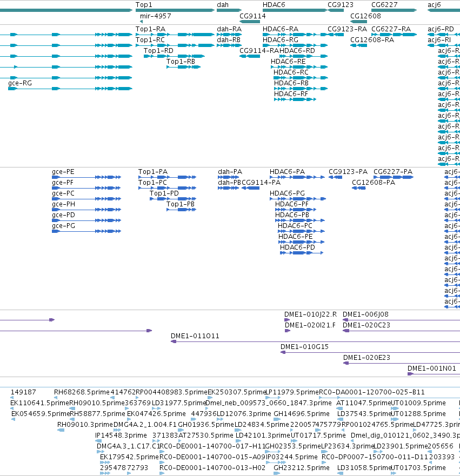Click the HDAC6-PF protein label

(291, 204)
